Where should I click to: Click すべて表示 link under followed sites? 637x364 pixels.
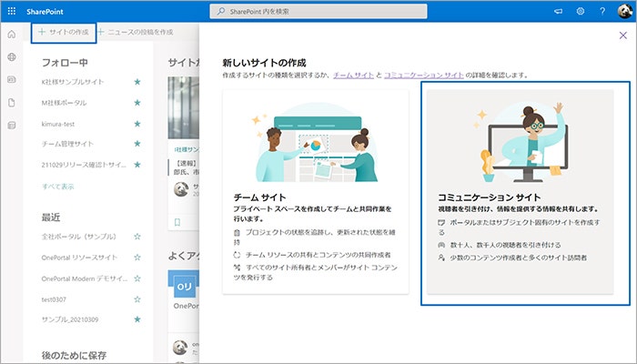[58, 187]
